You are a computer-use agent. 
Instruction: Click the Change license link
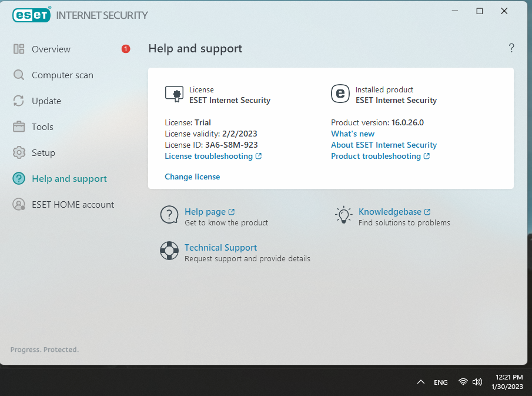(x=192, y=177)
